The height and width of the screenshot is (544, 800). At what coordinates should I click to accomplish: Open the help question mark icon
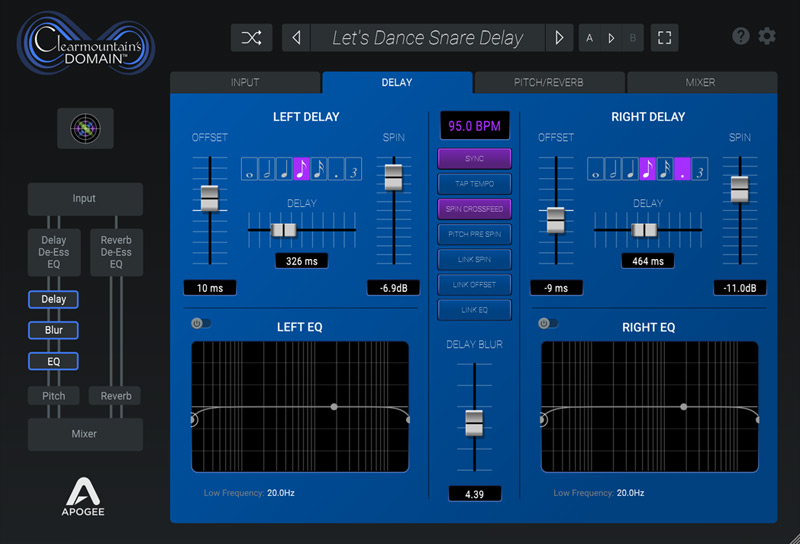coord(741,36)
